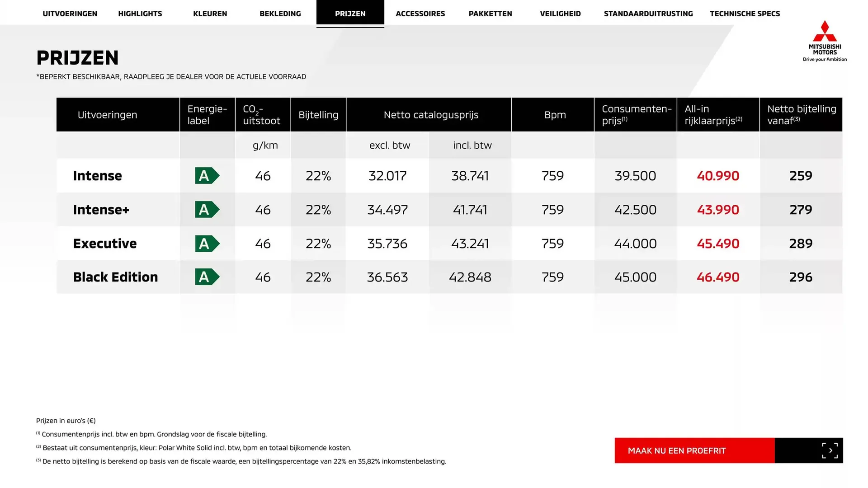Image resolution: width=868 pixels, height=488 pixels.
Task: Open the Uitvoeringen tab
Action: [x=70, y=14]
